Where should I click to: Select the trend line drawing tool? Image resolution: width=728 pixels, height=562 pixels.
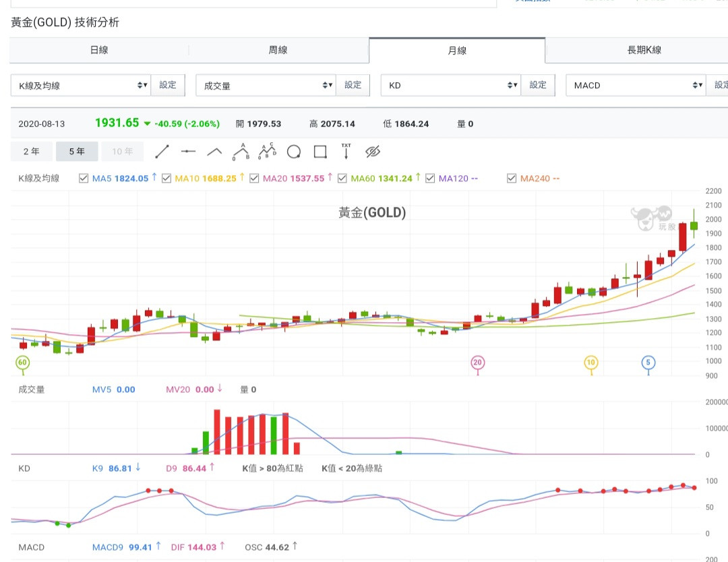(x=162, y=152)
